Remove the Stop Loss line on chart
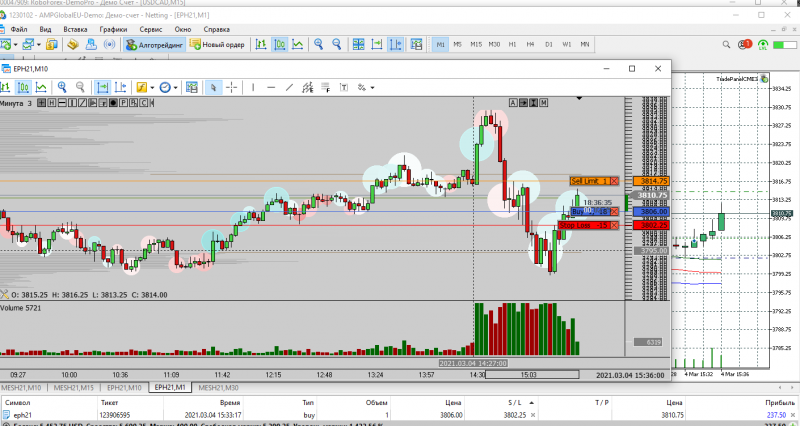Screen dimensions: 800x426 click(614, 225)
